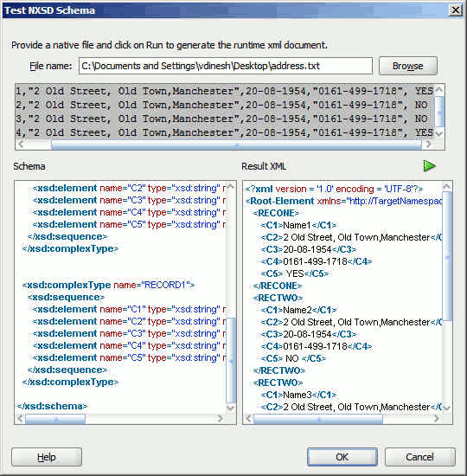Image resolution: width=467 pixels, height=476 pixels.
Task: Click Schema pane scroll-up arrow
Action: tap(231, 186)
